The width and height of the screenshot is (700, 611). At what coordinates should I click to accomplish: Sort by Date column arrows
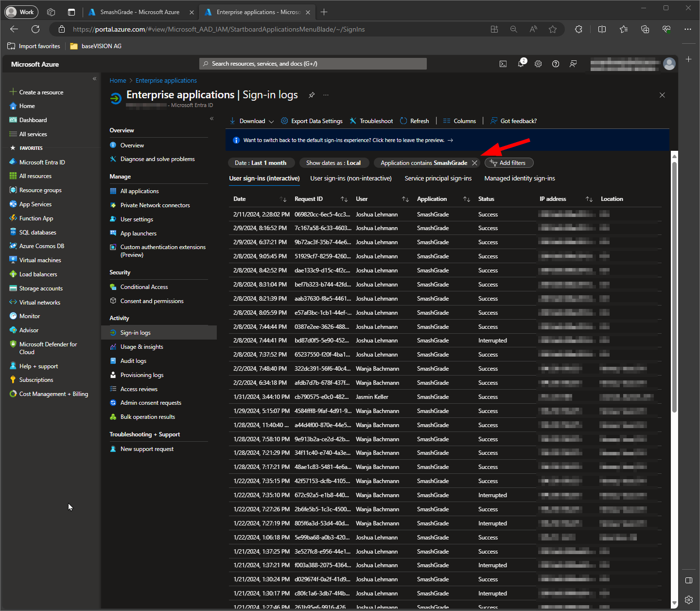pyautogui.click(x=283, y=199)
